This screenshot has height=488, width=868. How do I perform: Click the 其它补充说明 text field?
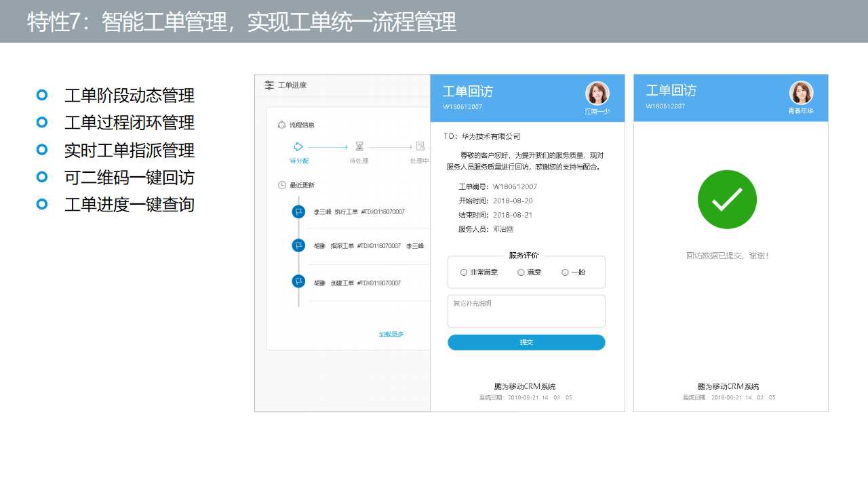[x=526, y=312]
